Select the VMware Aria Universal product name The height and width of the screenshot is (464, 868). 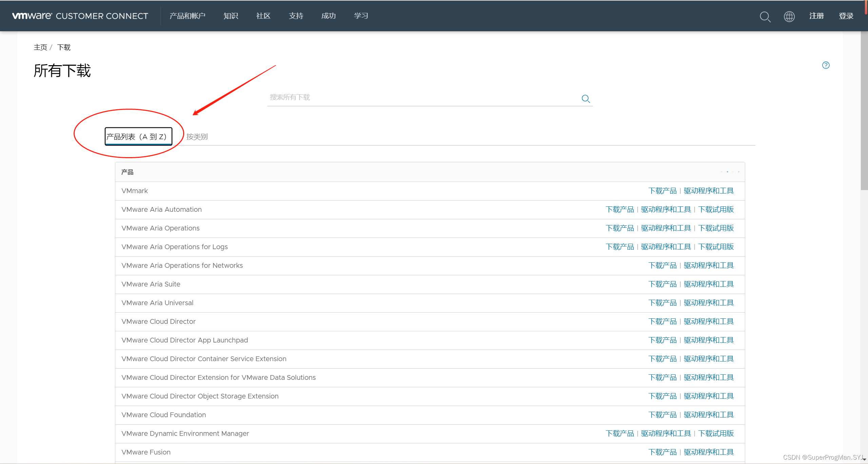click(x=157, y=303)
